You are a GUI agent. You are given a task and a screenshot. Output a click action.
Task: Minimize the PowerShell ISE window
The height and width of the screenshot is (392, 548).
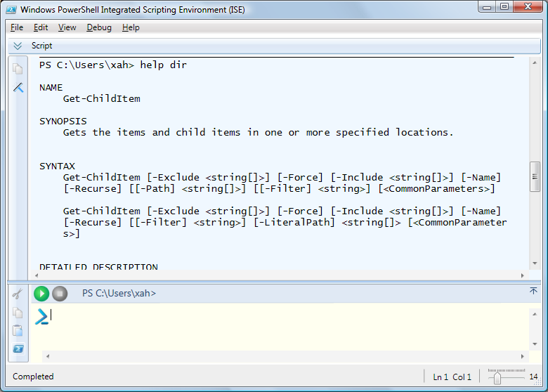pos(487,7)
